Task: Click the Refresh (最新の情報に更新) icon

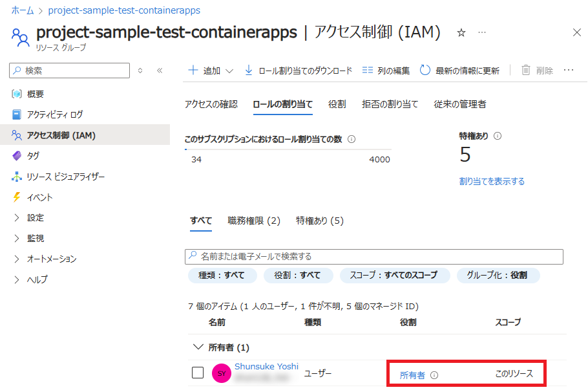Action: [425, 71]
